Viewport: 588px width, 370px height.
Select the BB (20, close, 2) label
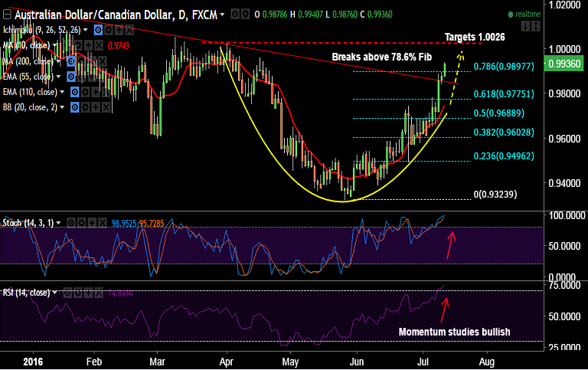point(30,108)
